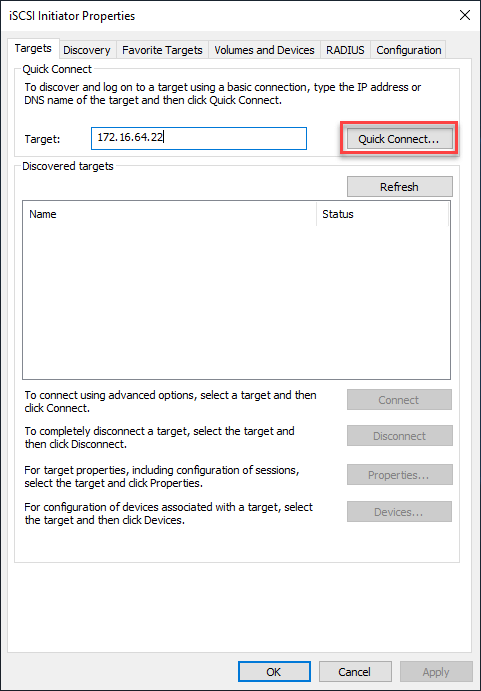Select the Targets tab

tap(33, 48)
